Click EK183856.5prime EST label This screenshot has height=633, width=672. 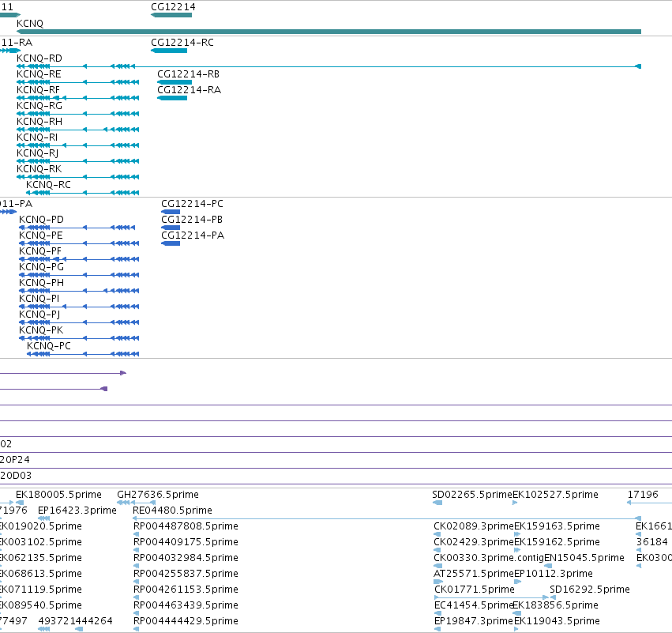[555, 605]
